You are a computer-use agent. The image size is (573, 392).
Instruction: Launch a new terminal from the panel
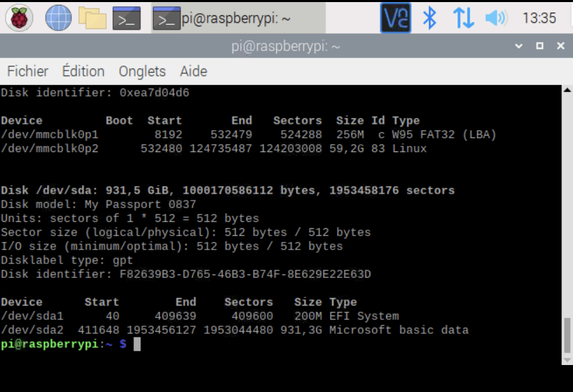pyautogui.click(x=127, y=17)
